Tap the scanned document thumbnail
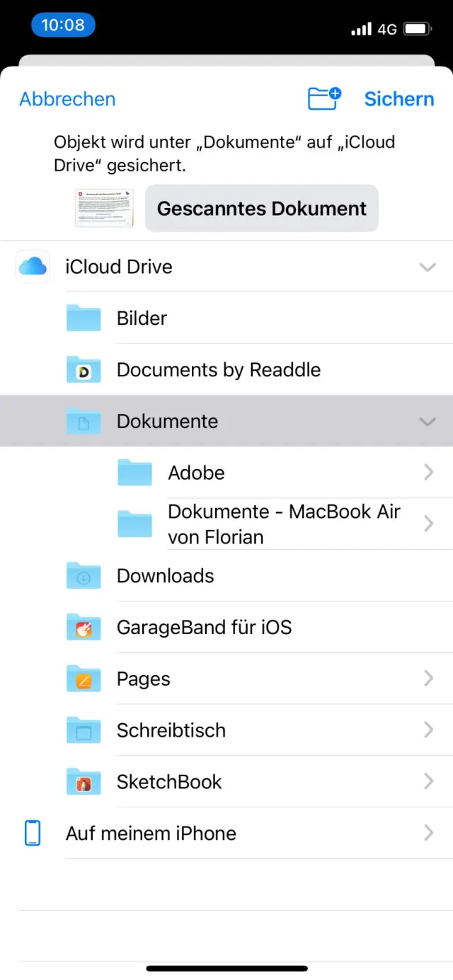The height and width of the screenshot is (980, 453). (x=105, y=208)
